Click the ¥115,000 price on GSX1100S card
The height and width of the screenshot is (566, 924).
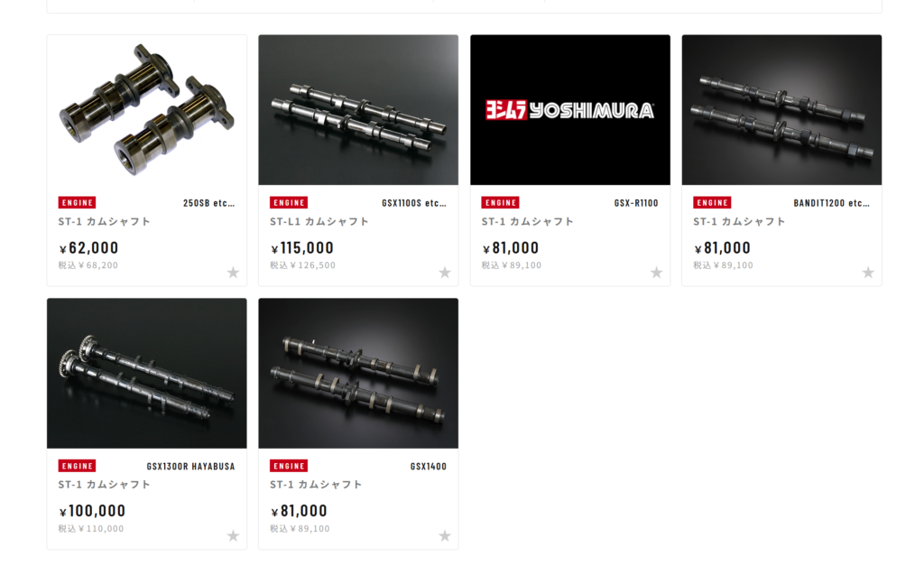(x=302, y=248)
